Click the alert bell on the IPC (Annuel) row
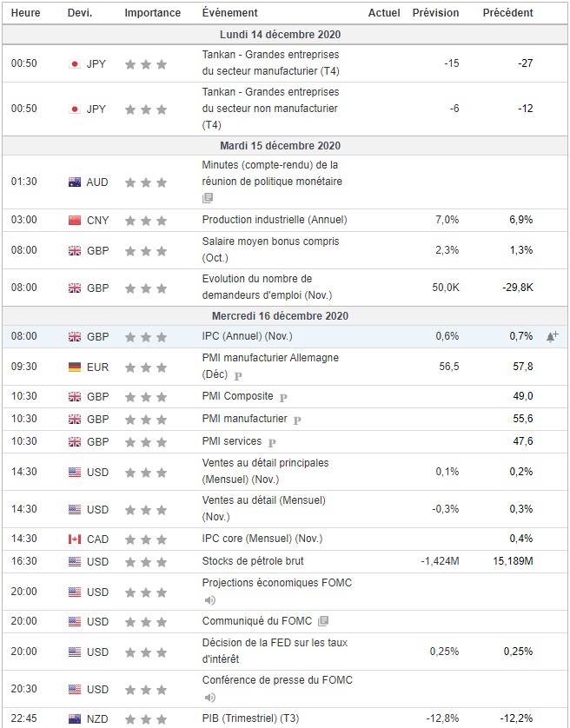The image size is (570, 728). pyautogui.click(x=552, y=336)
